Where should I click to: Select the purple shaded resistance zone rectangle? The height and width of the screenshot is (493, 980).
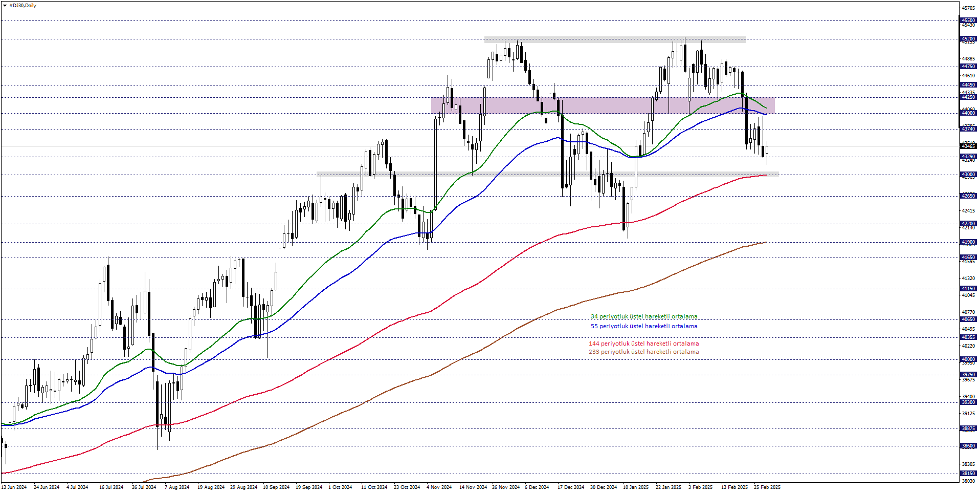[603, 105]
